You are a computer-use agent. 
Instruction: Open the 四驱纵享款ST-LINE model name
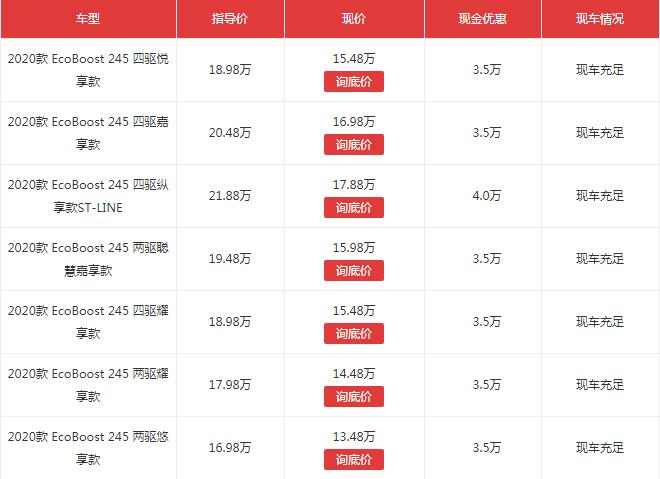pyautogui.click(x=88, y=196)
